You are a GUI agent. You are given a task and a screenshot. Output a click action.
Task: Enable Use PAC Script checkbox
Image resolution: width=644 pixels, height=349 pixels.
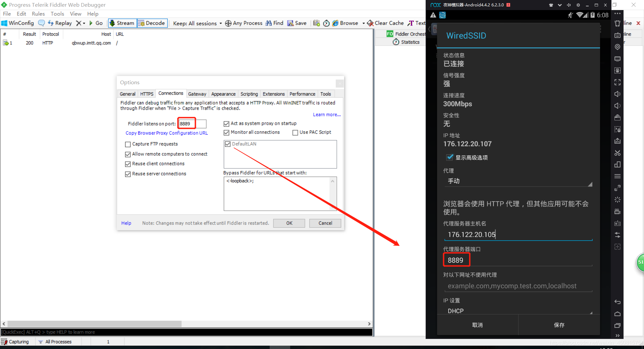point(295,133)
